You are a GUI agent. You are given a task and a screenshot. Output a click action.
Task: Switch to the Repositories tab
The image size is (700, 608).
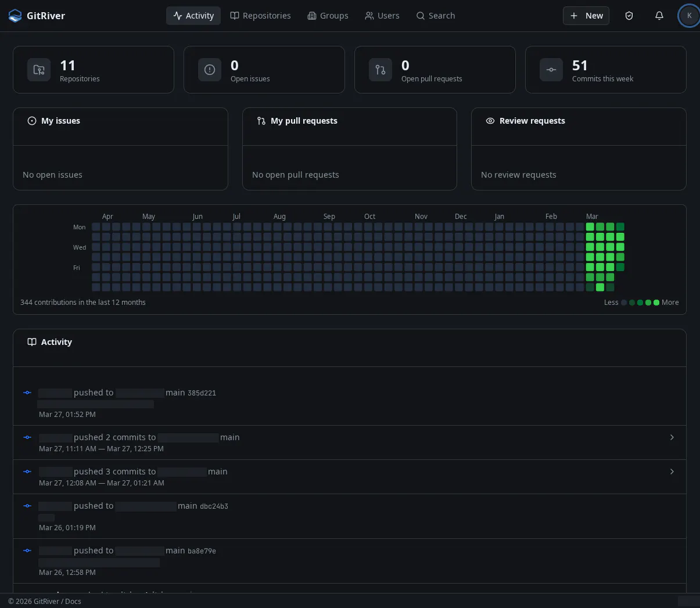(x=260, y=16)
